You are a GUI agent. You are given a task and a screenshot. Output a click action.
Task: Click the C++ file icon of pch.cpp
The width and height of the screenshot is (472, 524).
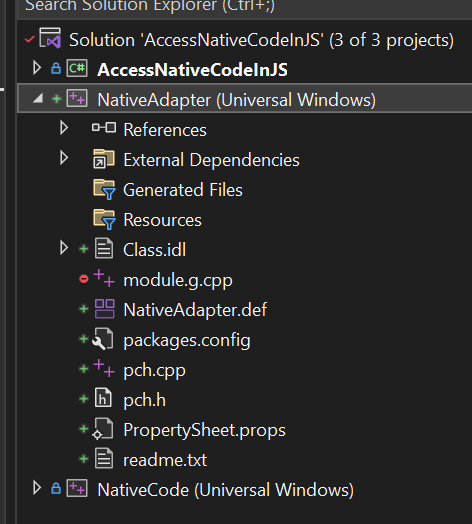coord(104,368)
